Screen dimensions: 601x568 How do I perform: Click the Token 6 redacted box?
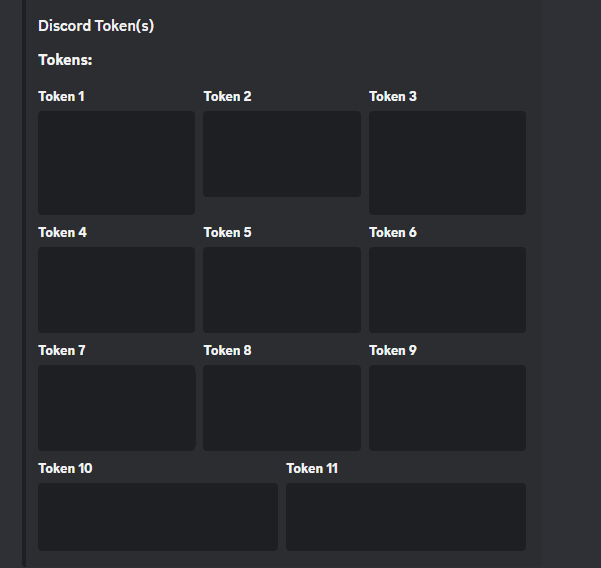tap(447, 290)
